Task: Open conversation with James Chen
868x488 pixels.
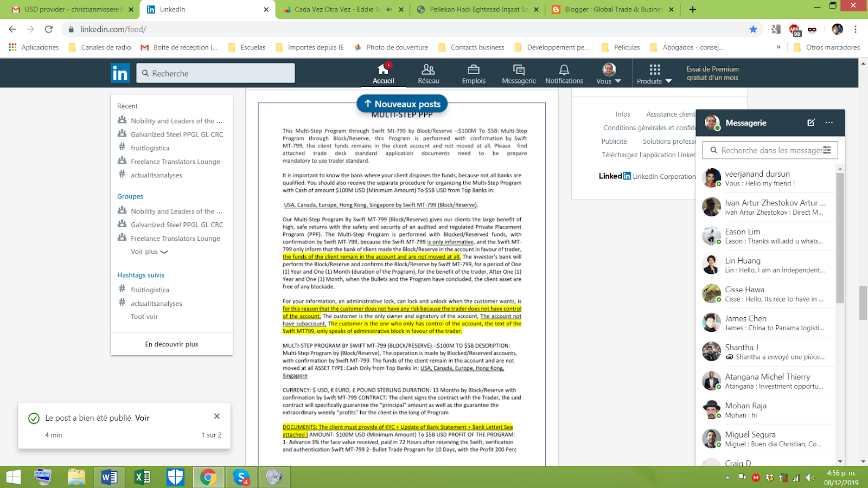Action: 768,323
